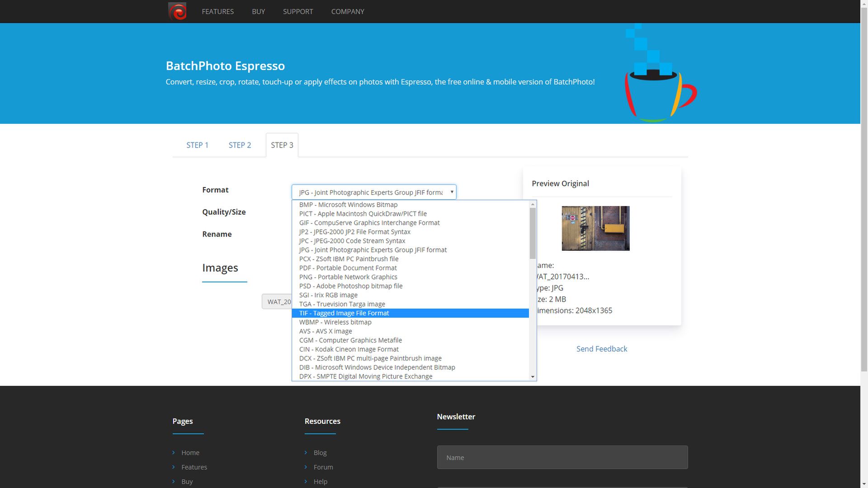The width and height of the screenshot is (868, 488).
Task: Pick CIN - Kodak Cineon Image Format
Action: pyautogui.click(x=410, y=349)
